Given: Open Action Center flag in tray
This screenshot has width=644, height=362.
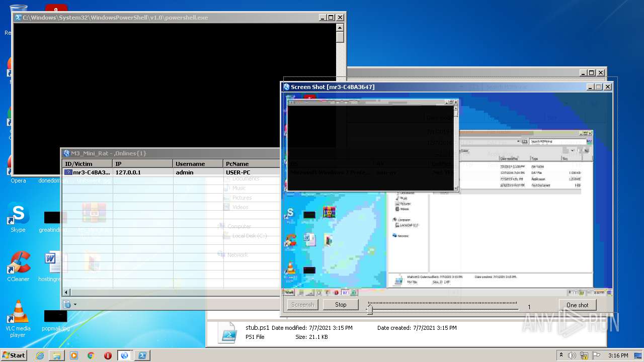Looking at the screenshot, I should pyautogui.click(x=596, y=355).
